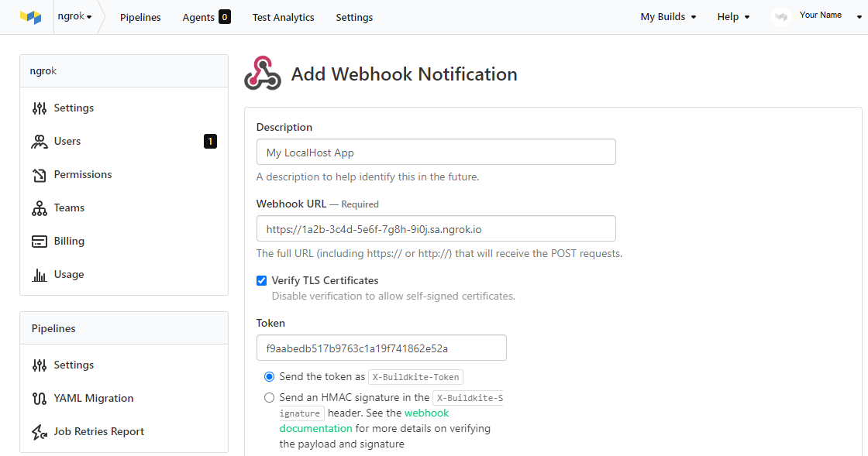
Task: Select the X-Buildkite-Token radio option
Action: click(269, 376)
